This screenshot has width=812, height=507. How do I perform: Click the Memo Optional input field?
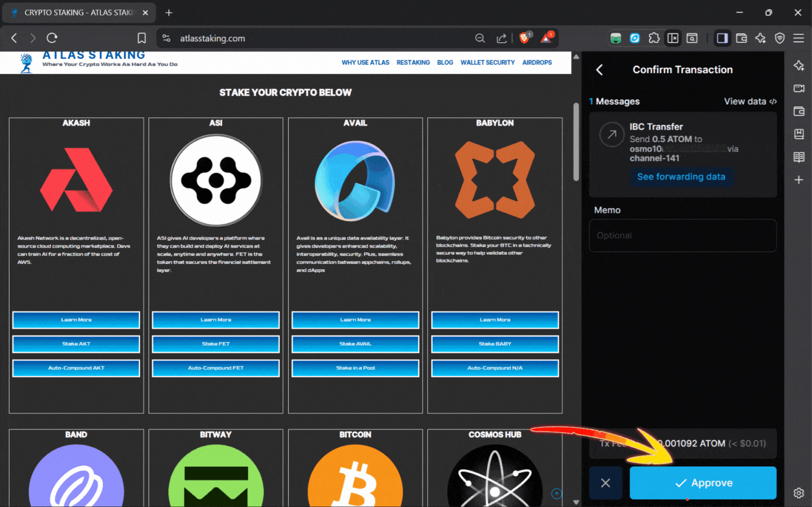(682, 235)
